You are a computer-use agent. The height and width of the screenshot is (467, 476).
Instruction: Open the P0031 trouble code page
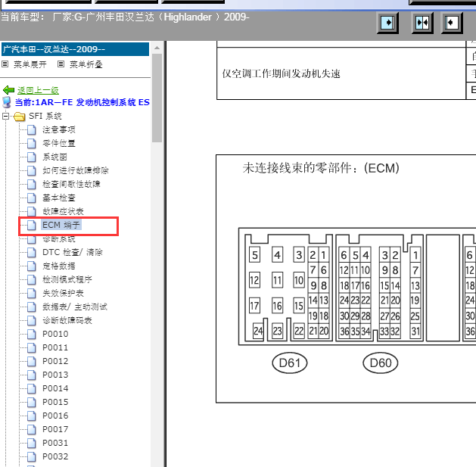coord(55,443)
